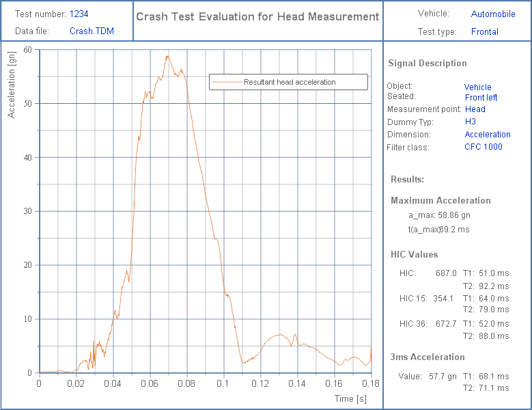The image size is (532, 410).
Task: Select the Crash.TDM data file name
Action: pyautogui.click(x=92, y=31)
